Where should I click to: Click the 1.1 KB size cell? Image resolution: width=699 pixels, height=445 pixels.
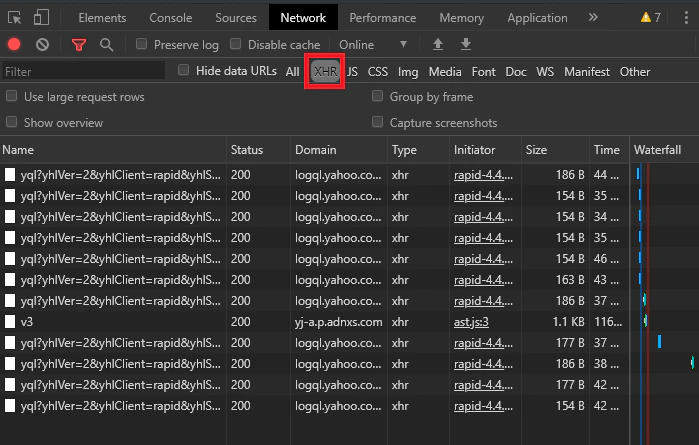[568, 322]
